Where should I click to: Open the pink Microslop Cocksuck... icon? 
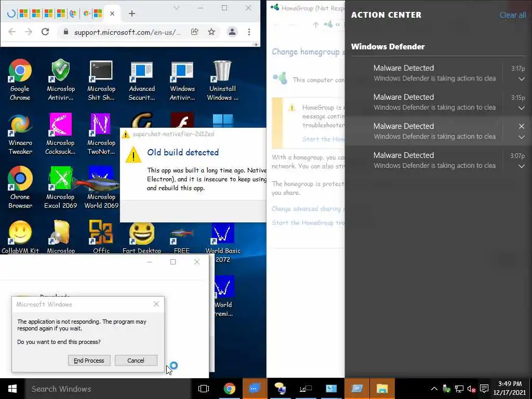[x=60, y=135]
